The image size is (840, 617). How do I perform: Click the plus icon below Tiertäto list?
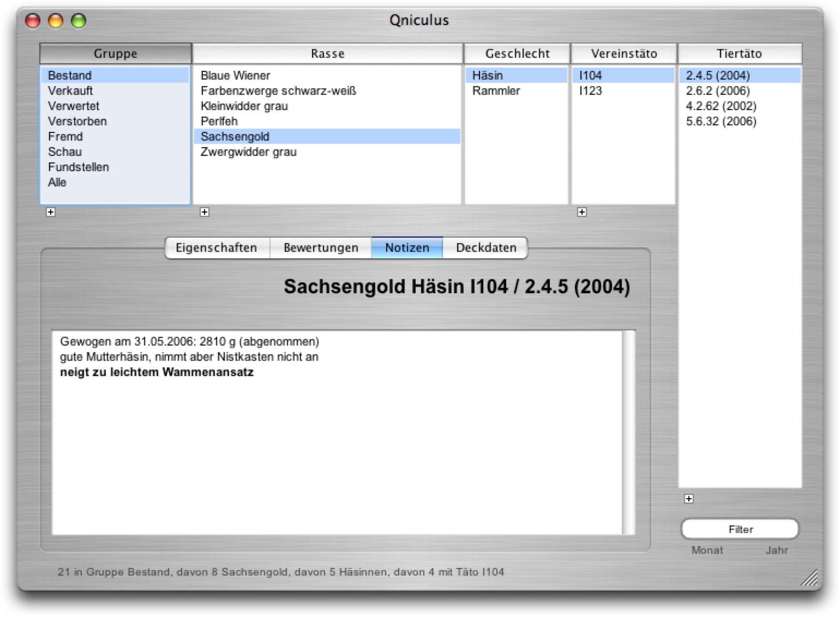[689, 499]
